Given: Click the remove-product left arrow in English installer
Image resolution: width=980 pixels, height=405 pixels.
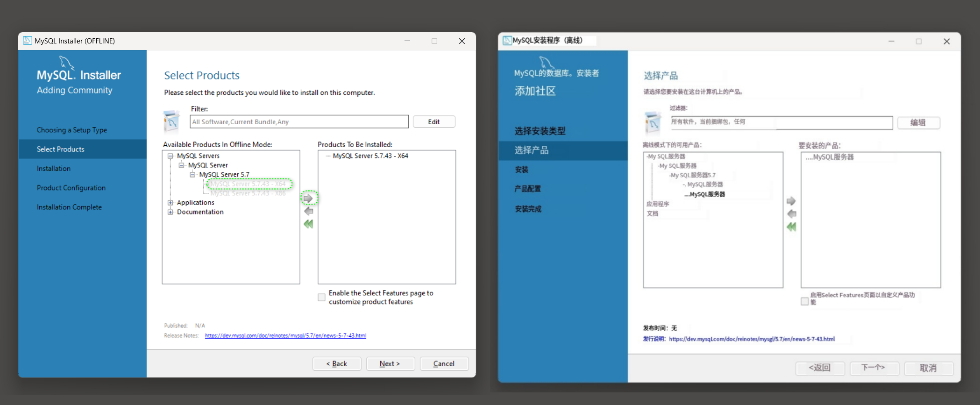Looking at the screenshot, I should [308, 211].
